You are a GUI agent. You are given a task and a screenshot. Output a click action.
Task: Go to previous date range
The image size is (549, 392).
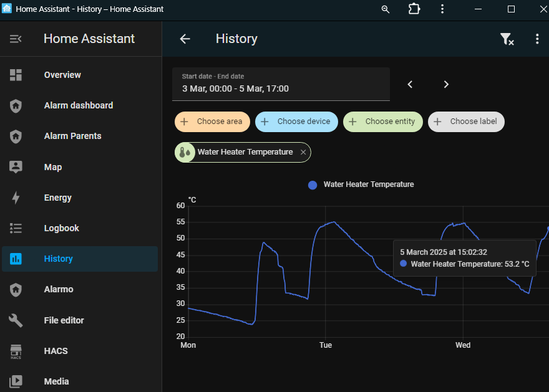click(x=410, y=84)
